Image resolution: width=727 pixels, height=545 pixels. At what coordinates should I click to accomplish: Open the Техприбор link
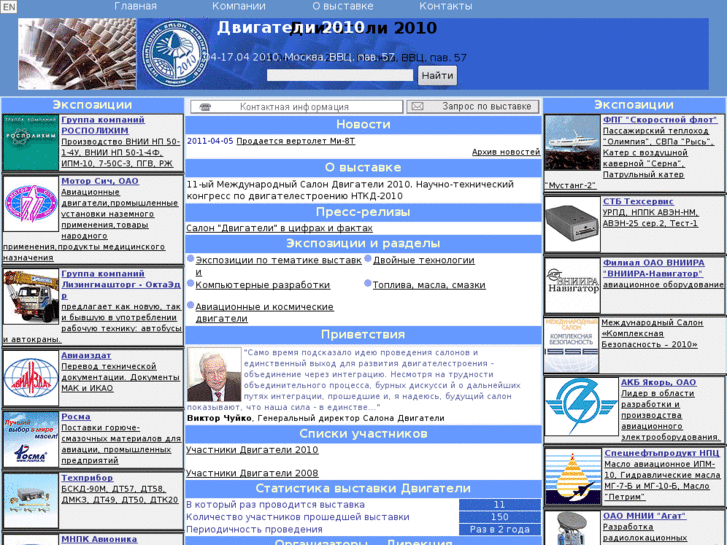87,478
